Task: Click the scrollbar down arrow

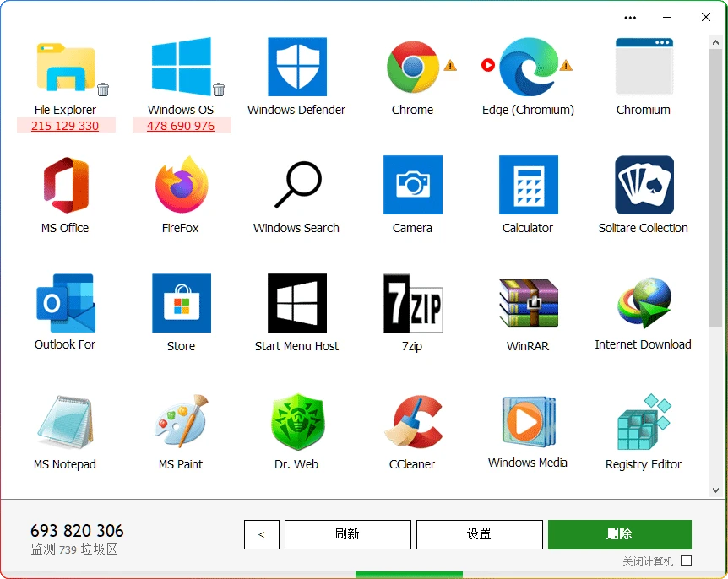Action: click(716, 488)
